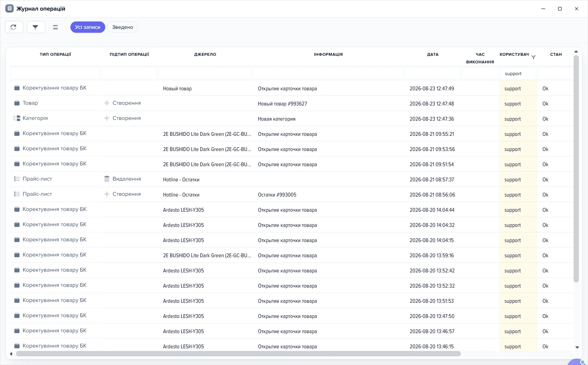Sort by the Джерело column header

205,54
